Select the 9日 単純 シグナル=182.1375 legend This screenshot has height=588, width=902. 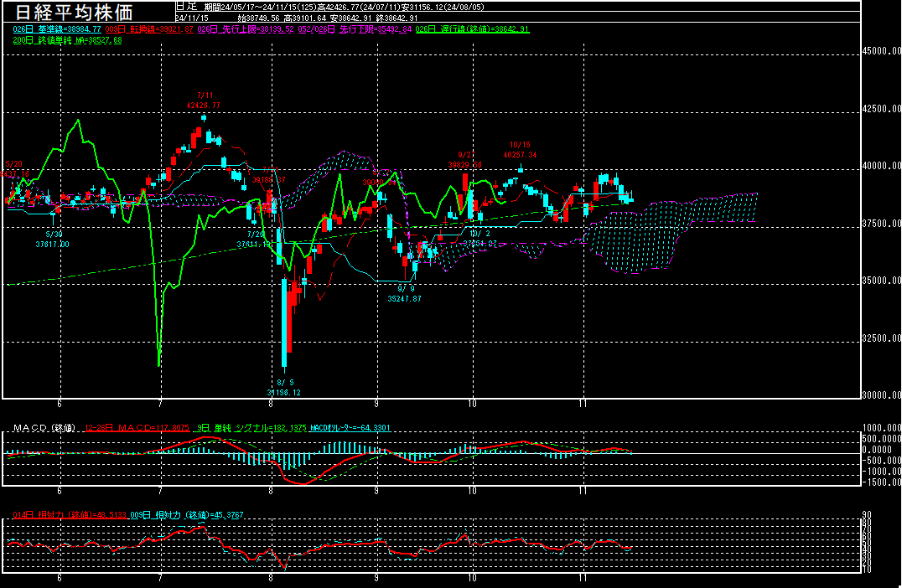(251, 428)
